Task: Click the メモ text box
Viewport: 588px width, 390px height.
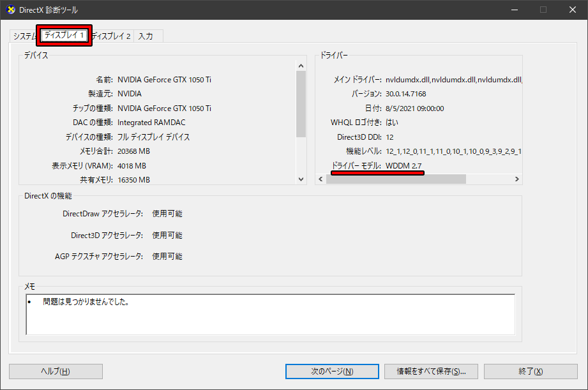Action: [270, 314]
